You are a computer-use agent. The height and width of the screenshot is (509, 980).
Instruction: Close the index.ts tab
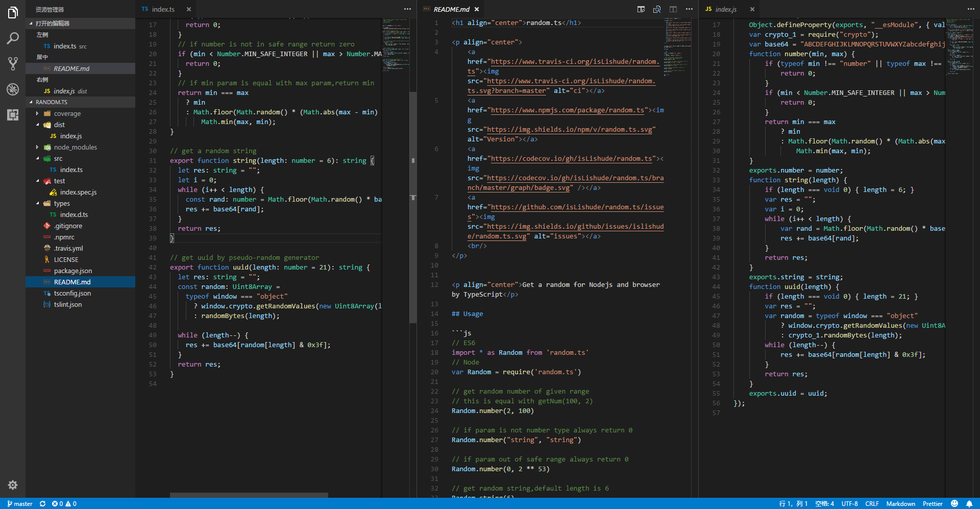pos(189,9)
